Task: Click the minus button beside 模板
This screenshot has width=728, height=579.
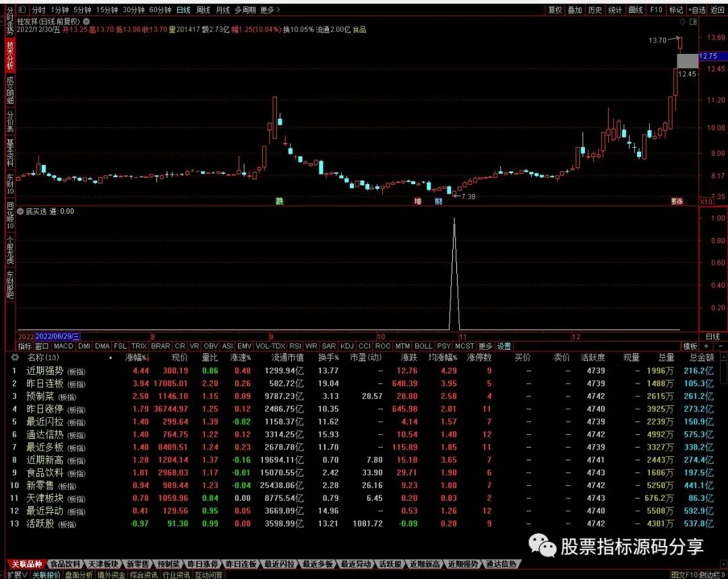Action: point(720,346)
